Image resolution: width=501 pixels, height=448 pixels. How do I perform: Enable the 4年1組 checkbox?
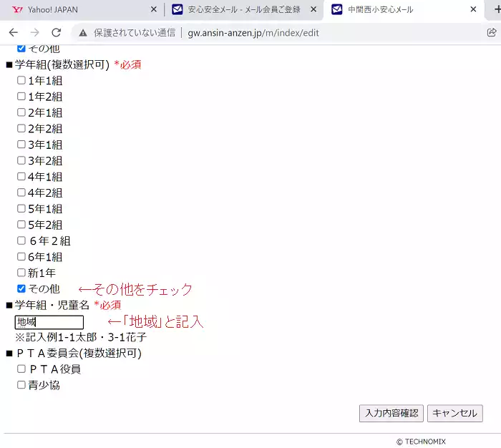pos(21,176)
